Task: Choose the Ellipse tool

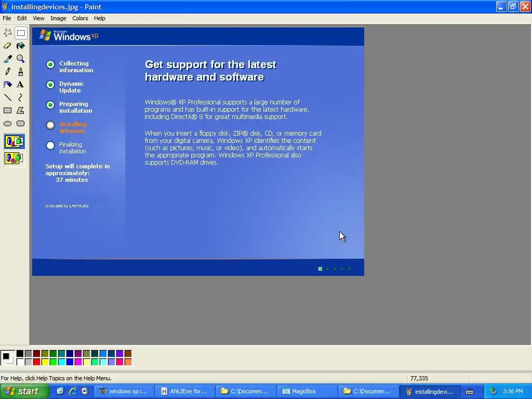Action: [x=7, y=124]
